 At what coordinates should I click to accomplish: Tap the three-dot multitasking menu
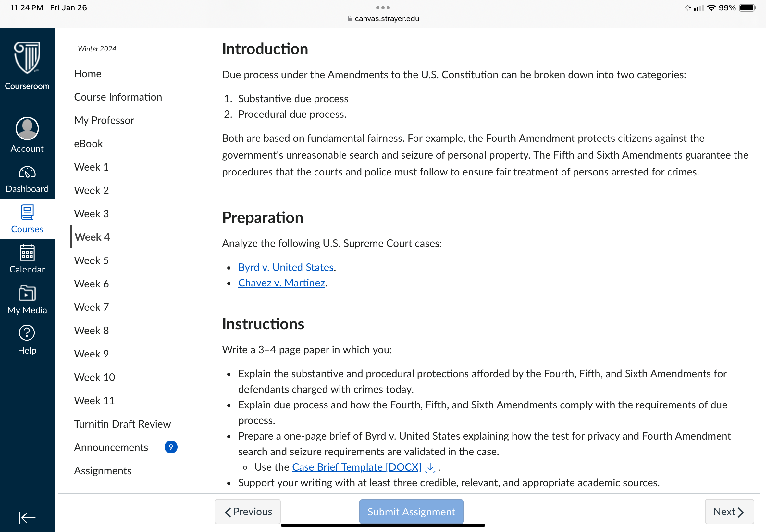click(x=383, y=7)
